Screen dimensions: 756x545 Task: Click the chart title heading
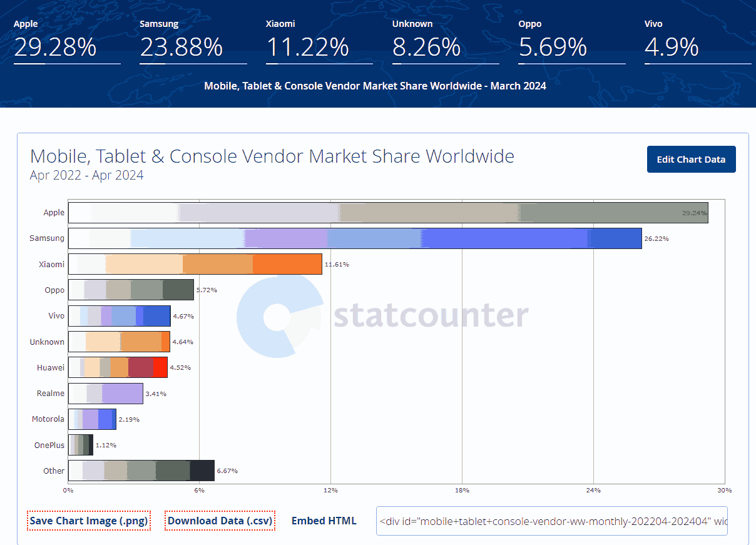click(272, 156)
